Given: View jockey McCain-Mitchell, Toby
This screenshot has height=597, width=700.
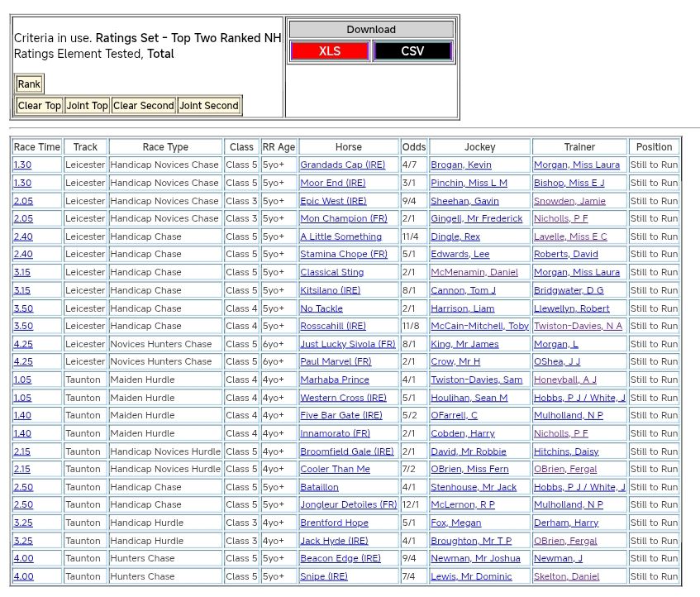Looking at the screenshot, I should tap(479, 327).
